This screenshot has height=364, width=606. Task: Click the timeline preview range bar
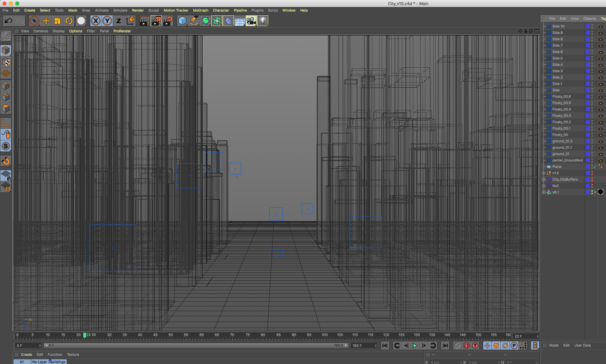point(196,345)
